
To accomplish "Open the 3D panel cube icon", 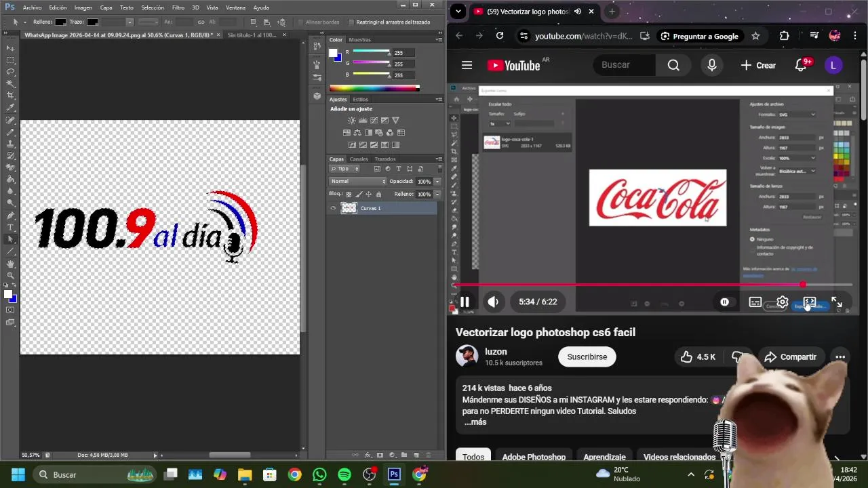I will [x=317, y=96].
